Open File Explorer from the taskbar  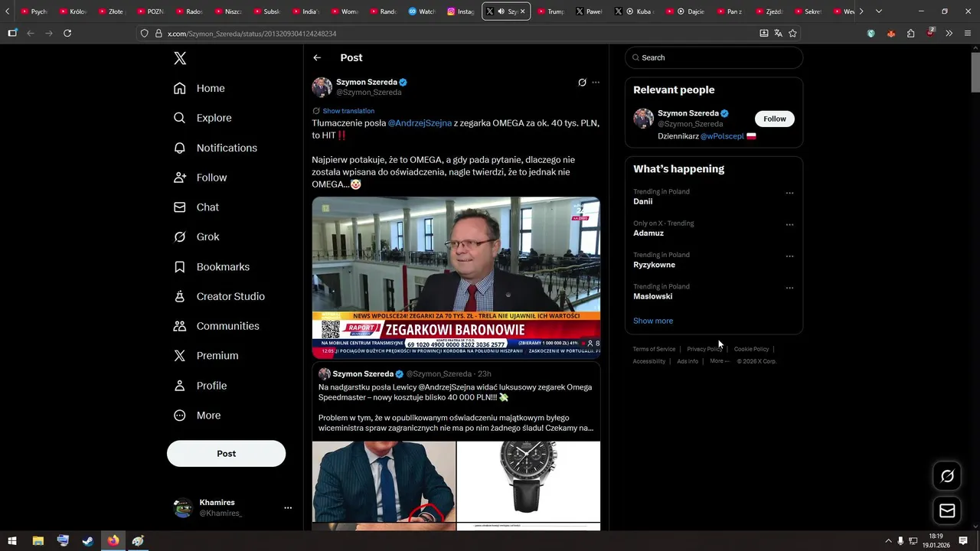[38, 541]
